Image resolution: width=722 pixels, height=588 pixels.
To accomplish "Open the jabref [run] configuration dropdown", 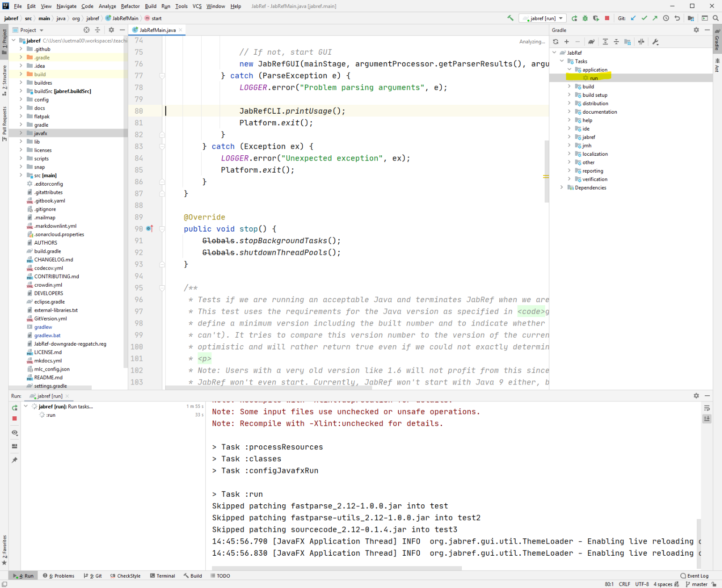I will tap(543, 18).
